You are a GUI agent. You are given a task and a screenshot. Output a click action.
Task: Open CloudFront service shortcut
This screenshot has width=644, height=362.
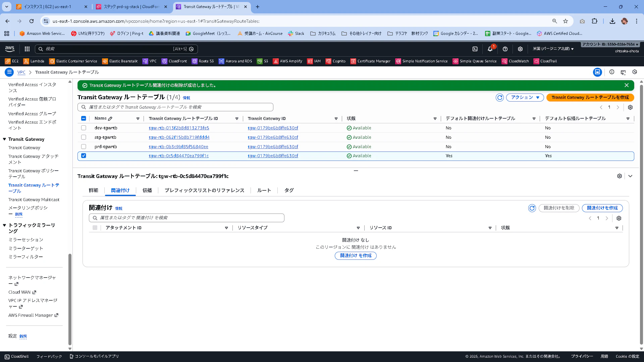click(x=174, y=61)
